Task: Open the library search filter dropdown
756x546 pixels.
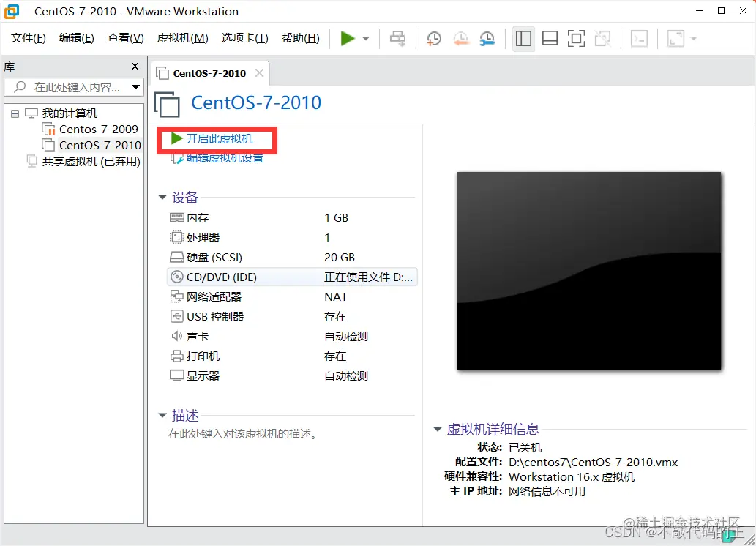Action: [136, 87]
